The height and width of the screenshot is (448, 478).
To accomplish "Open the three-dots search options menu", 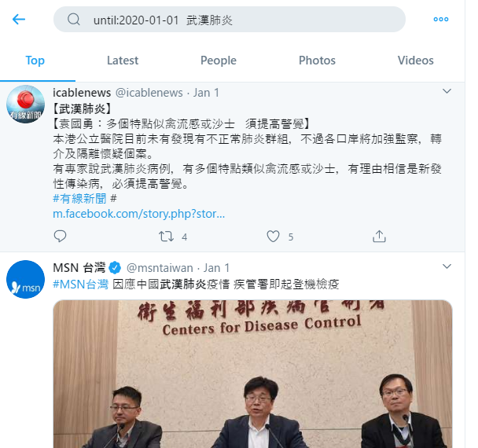I will click(441, 19).
